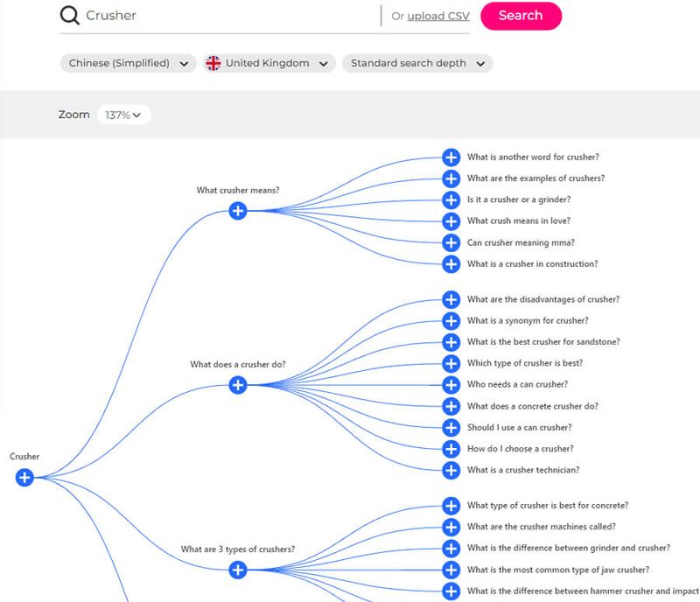Expand the 'What are 3 types of crushers?' node
This screenshot has height=602, width=700.
pos(238,570)
